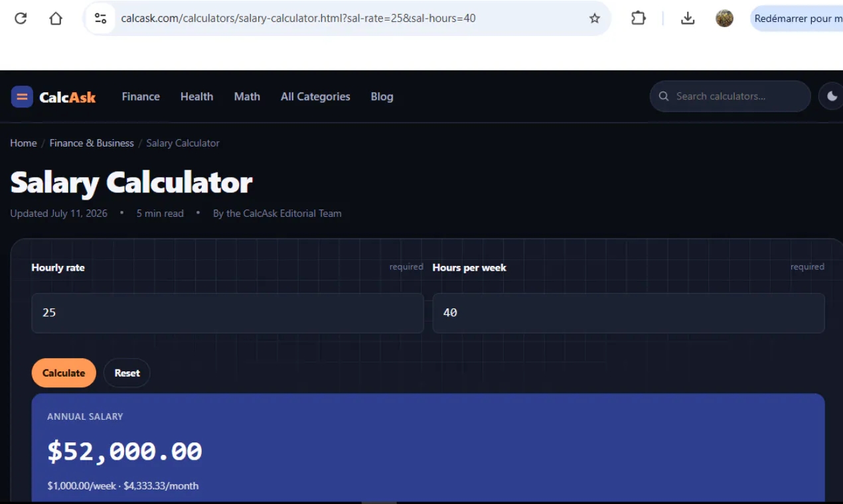843x504 pixels.
Task: Open the browser extensions puzzle icon
Action: point(638,19)
